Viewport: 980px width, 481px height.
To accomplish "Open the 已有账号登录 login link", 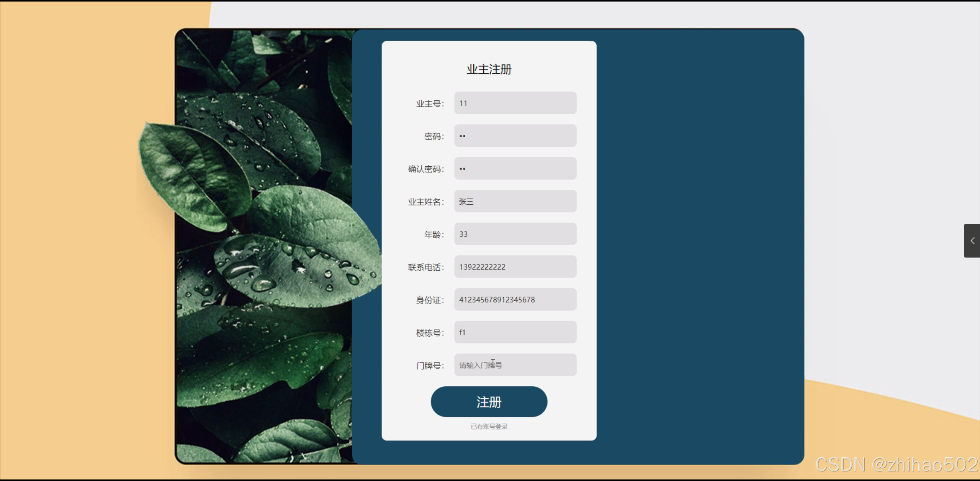I will (489, 427).
